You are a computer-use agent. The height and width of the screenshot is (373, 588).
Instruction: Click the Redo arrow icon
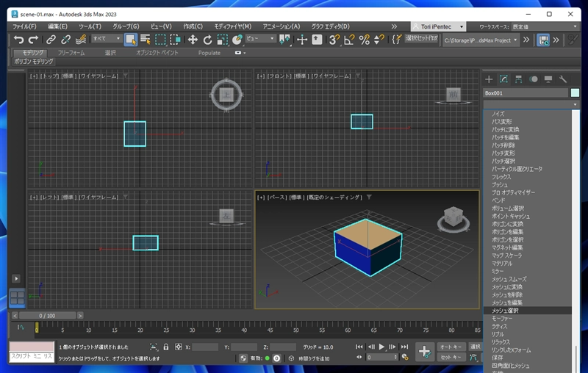33,40
